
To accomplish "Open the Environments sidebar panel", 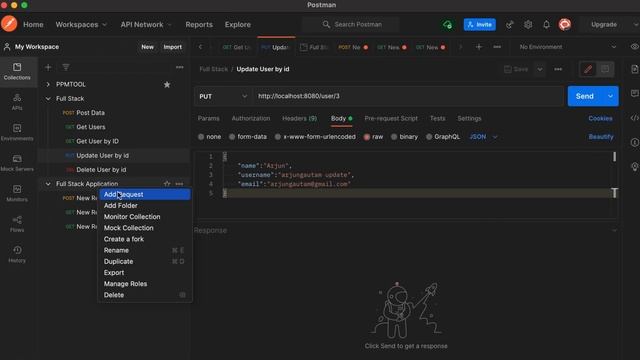I will [17, 132].
